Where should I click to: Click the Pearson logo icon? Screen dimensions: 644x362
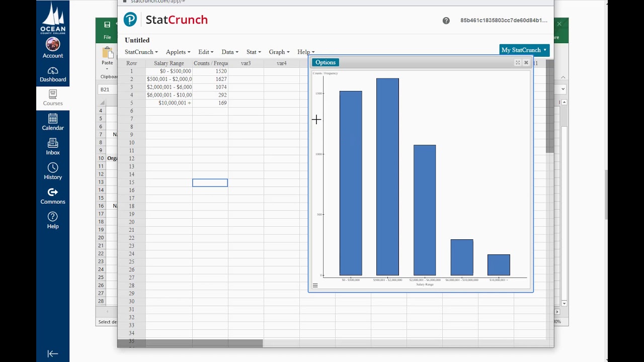click(x=130, y=20)
